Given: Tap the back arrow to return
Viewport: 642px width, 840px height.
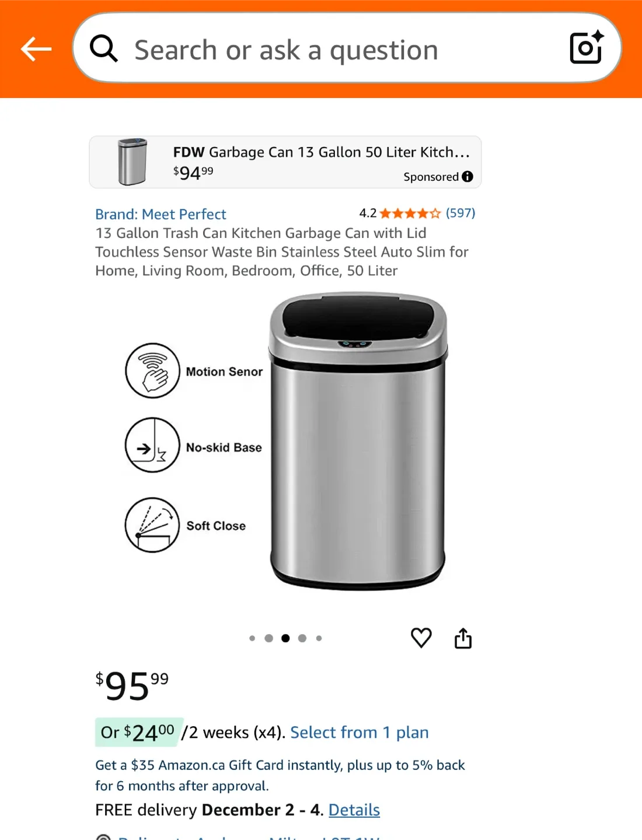Looking at the screenshot, I should pyautogui.click(x=36, y=49).
